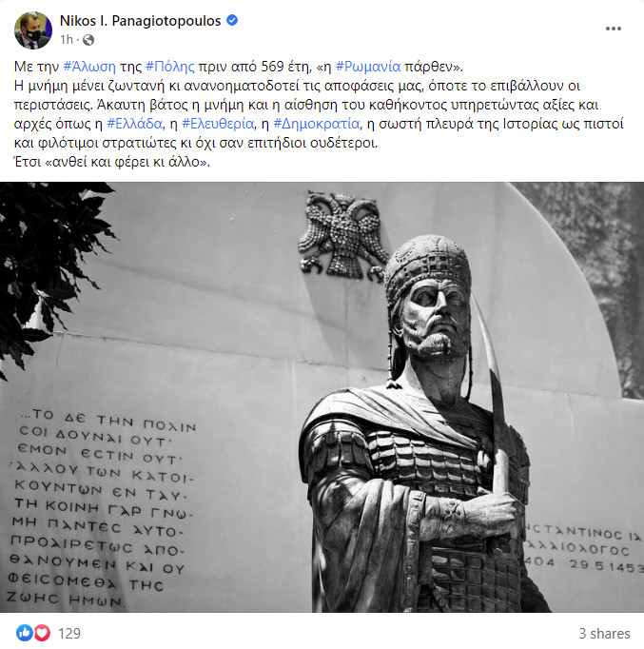This screenshot has width=644, height=649.
Task: Open the three-dot post options menu
Action: coord(613,29)
